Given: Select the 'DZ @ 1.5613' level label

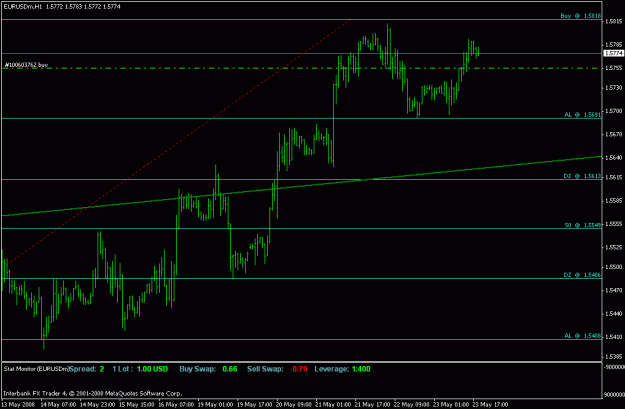Looking at the screenshot, I should point(582,176).
